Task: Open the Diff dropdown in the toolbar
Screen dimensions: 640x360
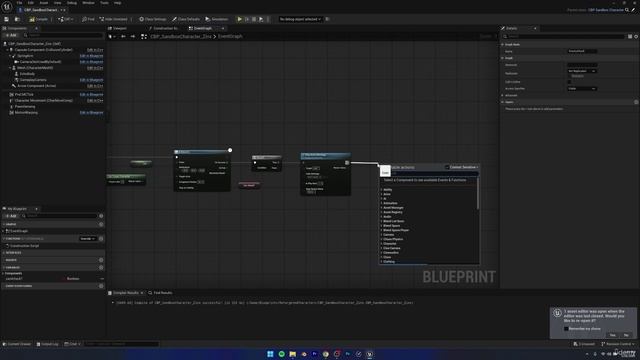Action: 66,19
